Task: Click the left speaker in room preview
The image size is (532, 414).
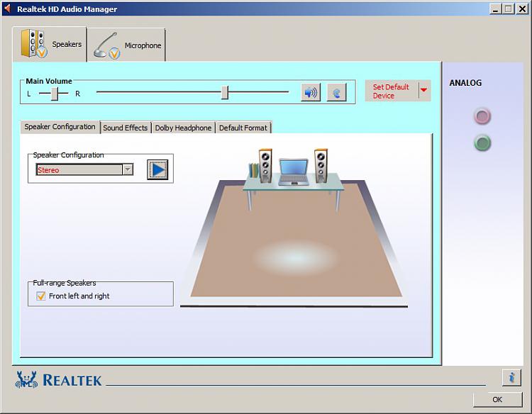Action: (x=265, y=166)
